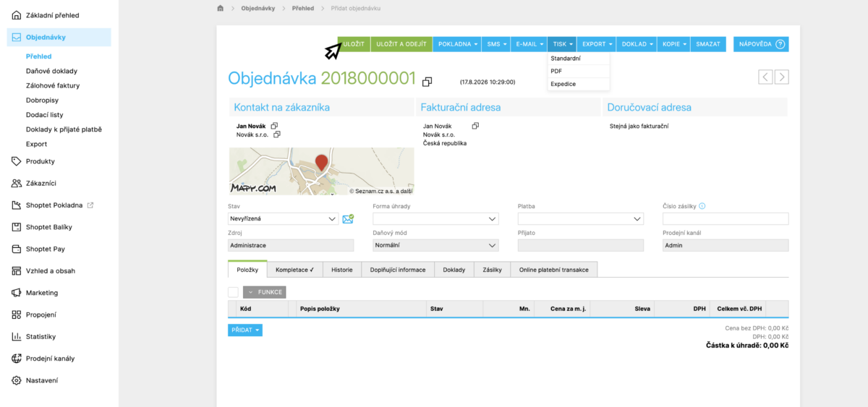Open Zálohové faktury in sidebar submenu
The height and width of the screenshot is (407, 868).
pos(53,85)
